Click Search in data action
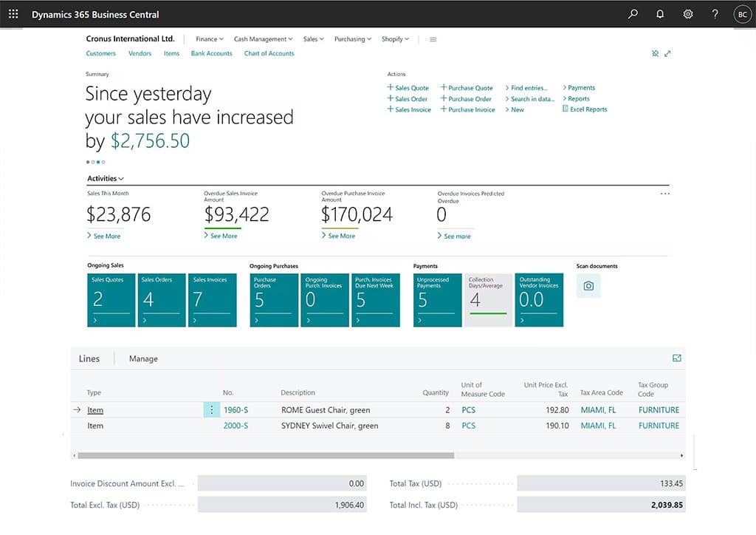 tap(530, 98)
